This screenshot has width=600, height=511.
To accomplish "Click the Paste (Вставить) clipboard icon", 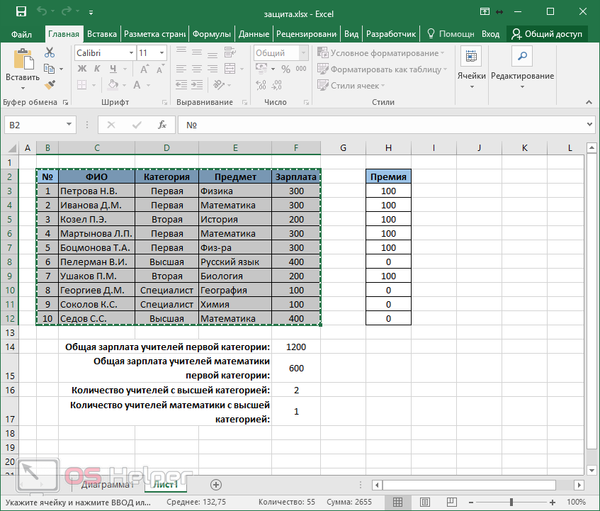I will (x=23, y=59).
